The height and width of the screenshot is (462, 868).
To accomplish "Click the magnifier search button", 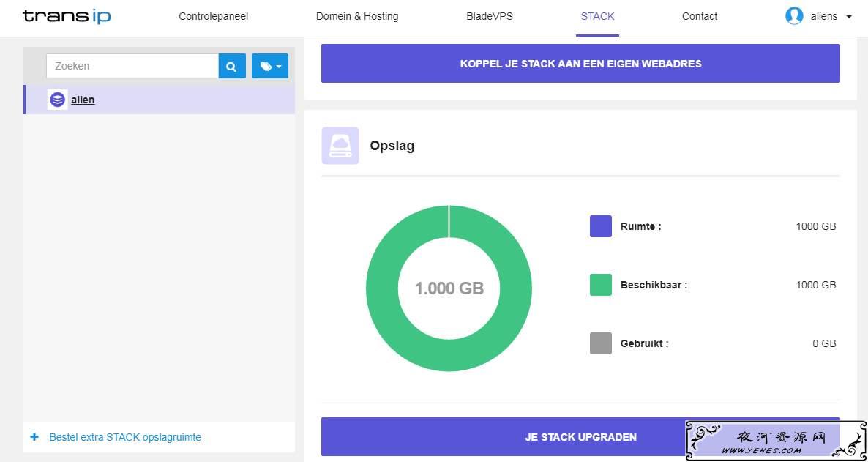I will point(232,66).
